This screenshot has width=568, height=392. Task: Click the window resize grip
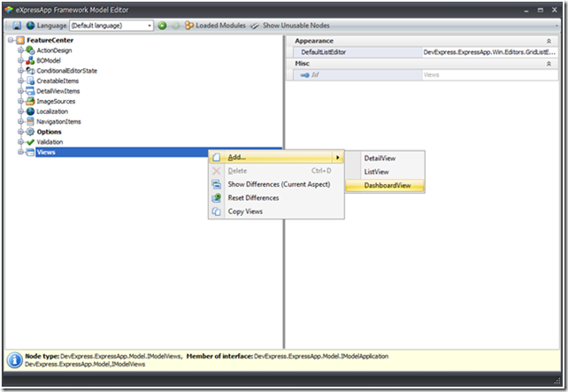(x=557, y=380)
